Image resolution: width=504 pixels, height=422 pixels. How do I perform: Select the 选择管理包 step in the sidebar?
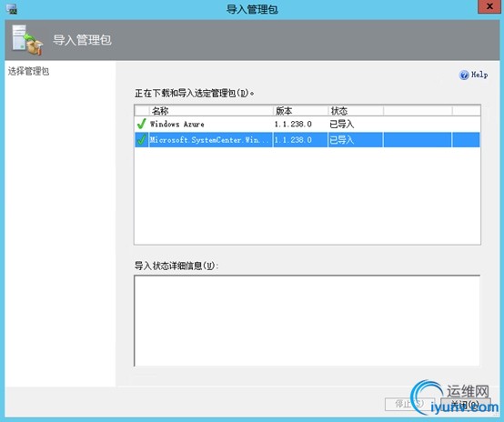tap(28, 71)
